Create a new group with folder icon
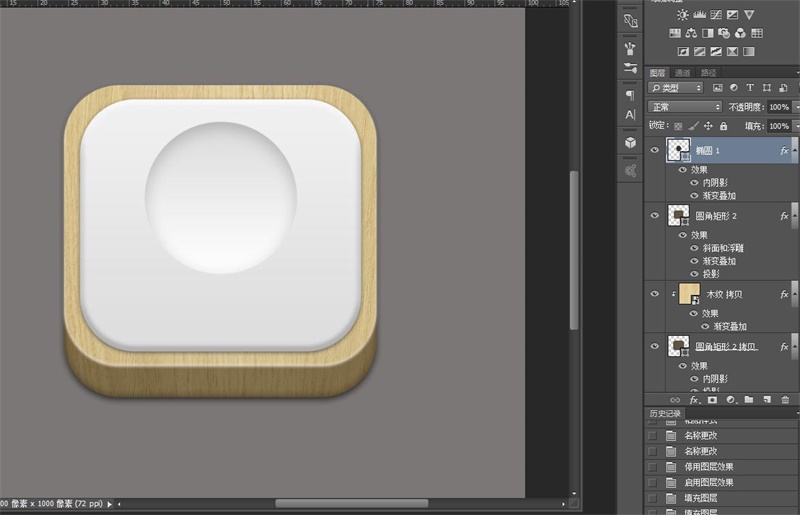 (x=748, y=399)
